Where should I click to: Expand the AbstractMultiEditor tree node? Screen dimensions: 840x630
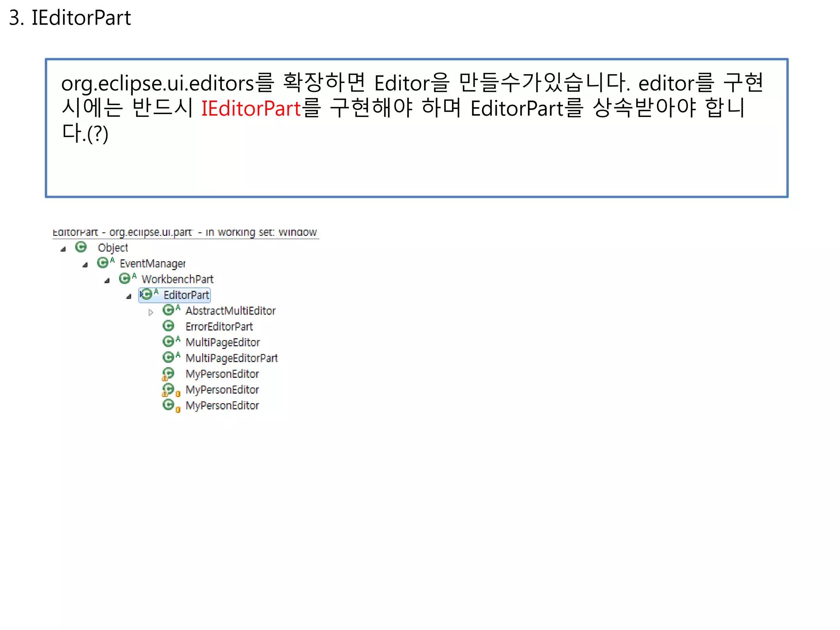pyautogui.click(x=151, y=312)
